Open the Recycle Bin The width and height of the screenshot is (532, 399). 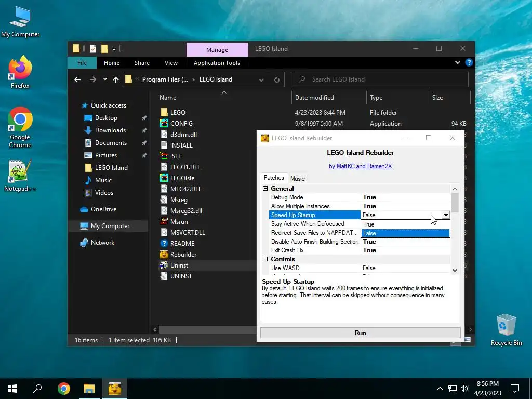click(x=506, y=330)
